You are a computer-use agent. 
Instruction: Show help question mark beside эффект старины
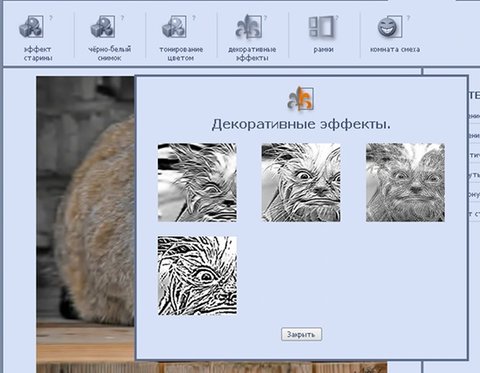pos(51,18)
